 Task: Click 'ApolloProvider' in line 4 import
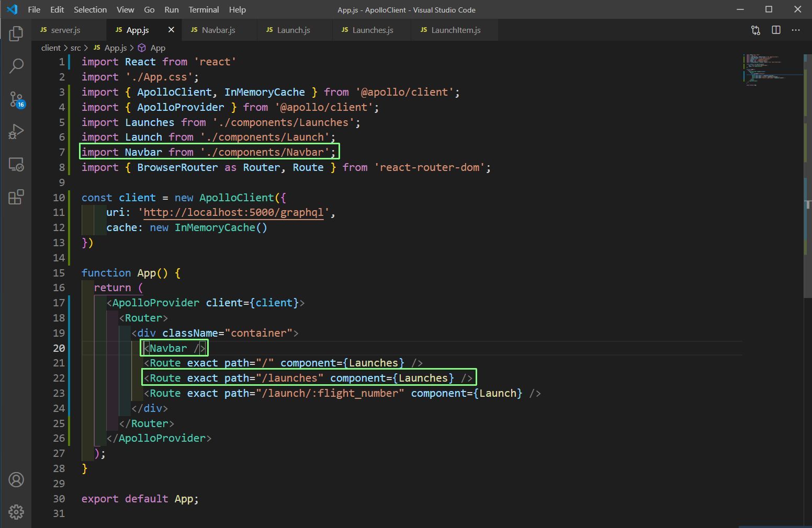pyautogui.click(x=181, y=107)
